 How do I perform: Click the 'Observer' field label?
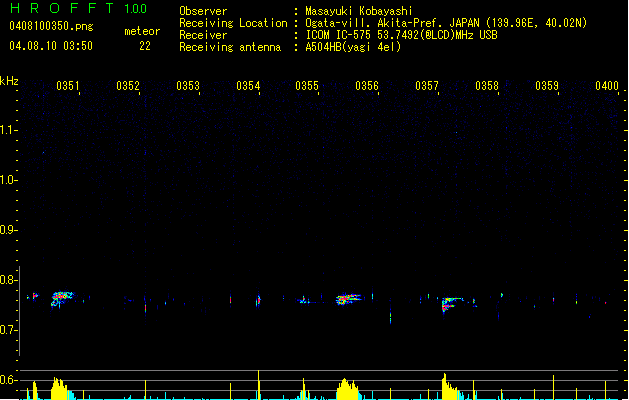point(203,11)
